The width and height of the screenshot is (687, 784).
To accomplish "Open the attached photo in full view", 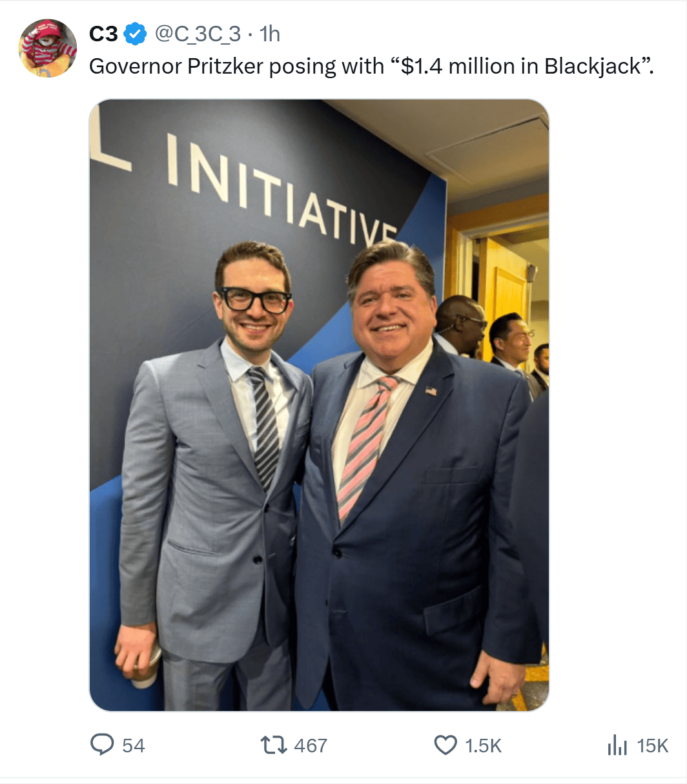I will [319, 405].
